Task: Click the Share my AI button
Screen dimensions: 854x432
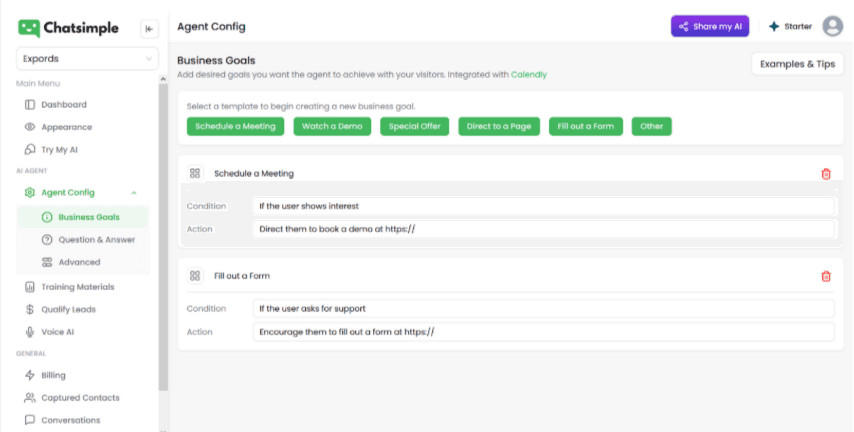Action: tap(710, 26)
